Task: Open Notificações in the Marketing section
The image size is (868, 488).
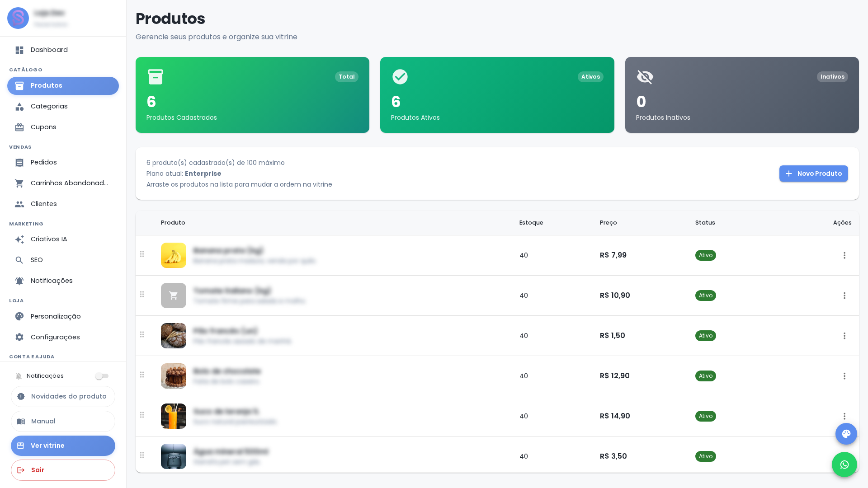Action: point(63,281)
